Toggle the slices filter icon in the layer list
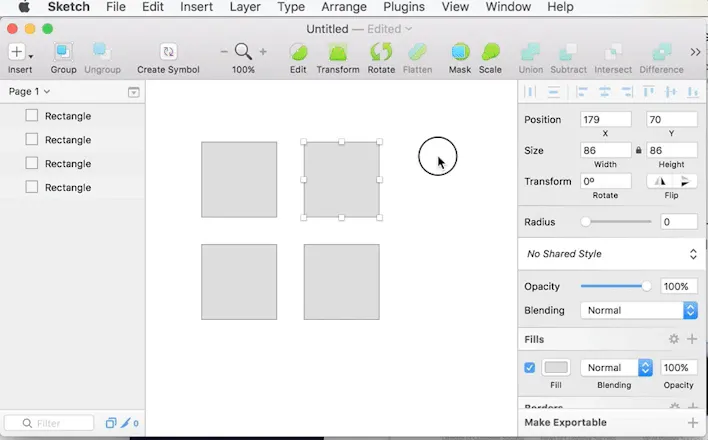708x440 pixels. pos(111,423)
